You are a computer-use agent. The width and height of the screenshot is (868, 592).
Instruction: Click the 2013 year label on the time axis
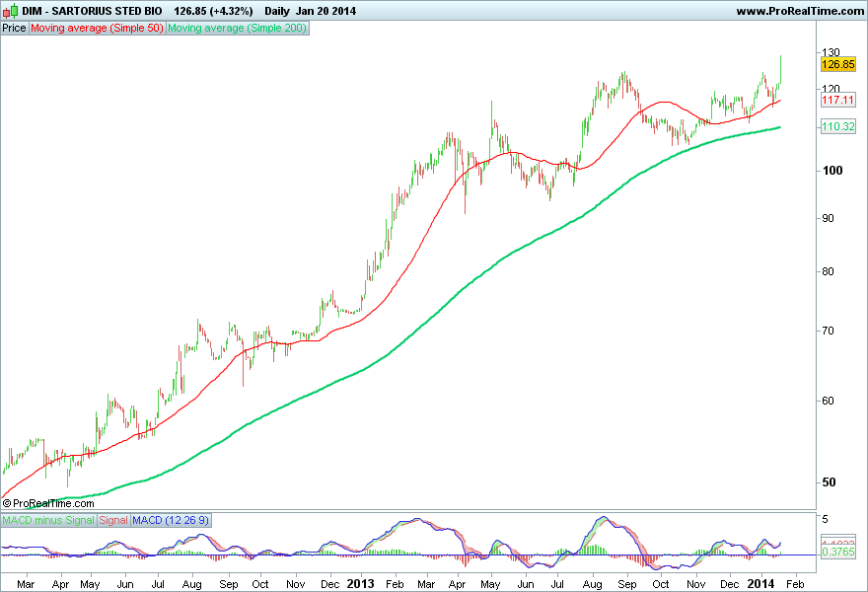pos(360,584)
